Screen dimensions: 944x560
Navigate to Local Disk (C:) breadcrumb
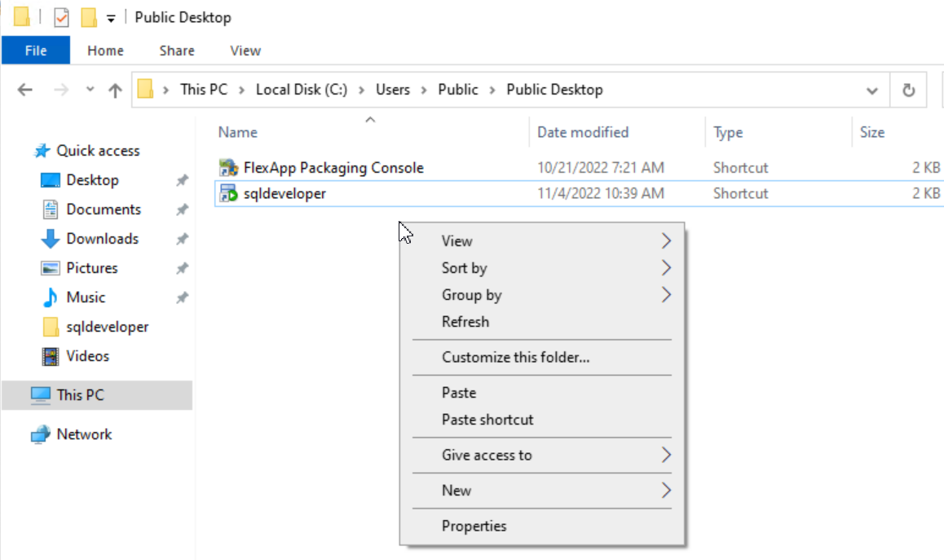pyautogui.click(x=302, y=89)
